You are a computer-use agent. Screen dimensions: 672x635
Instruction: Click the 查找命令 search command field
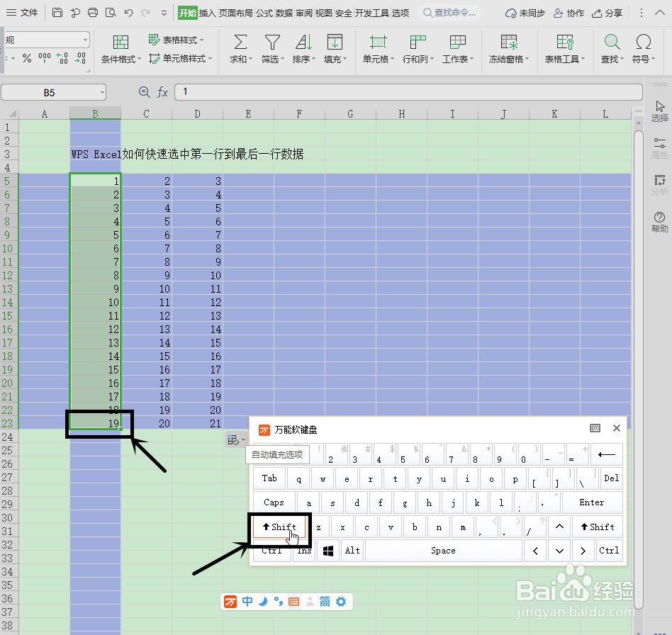point(449,13)
